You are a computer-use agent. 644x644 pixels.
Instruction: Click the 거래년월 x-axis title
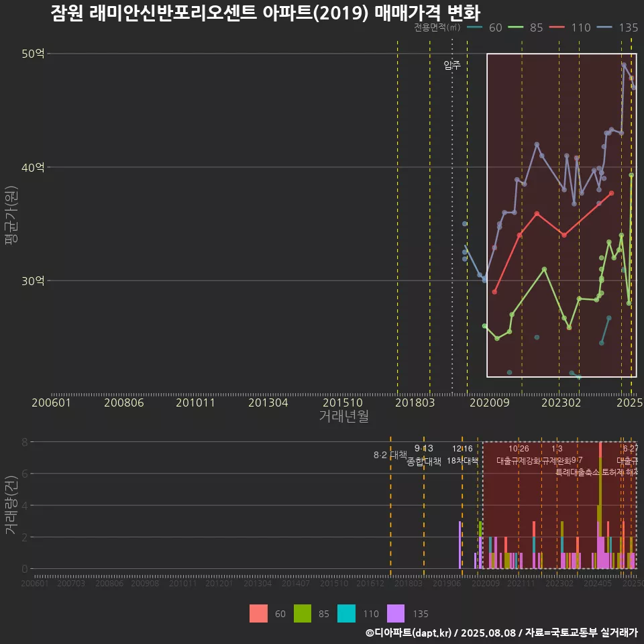343,416
